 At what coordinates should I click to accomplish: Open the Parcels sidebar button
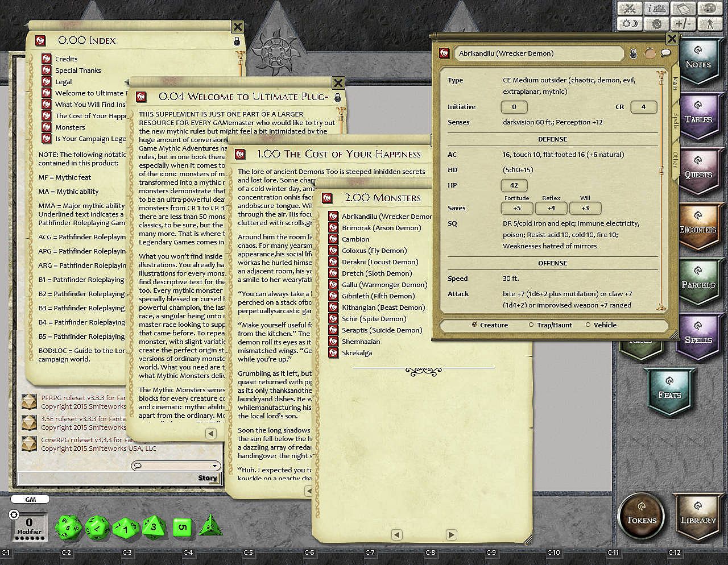pyautogui.click(x=698, y=282)
